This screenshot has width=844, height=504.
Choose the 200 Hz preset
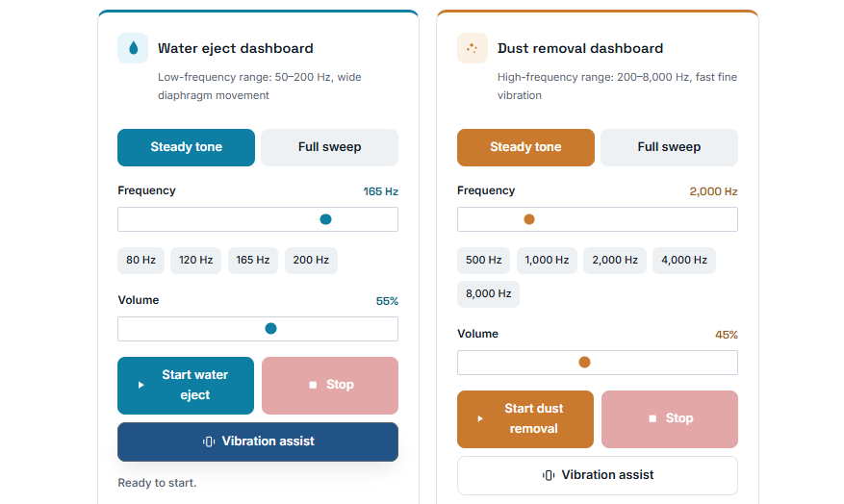(x=311, y=261)
